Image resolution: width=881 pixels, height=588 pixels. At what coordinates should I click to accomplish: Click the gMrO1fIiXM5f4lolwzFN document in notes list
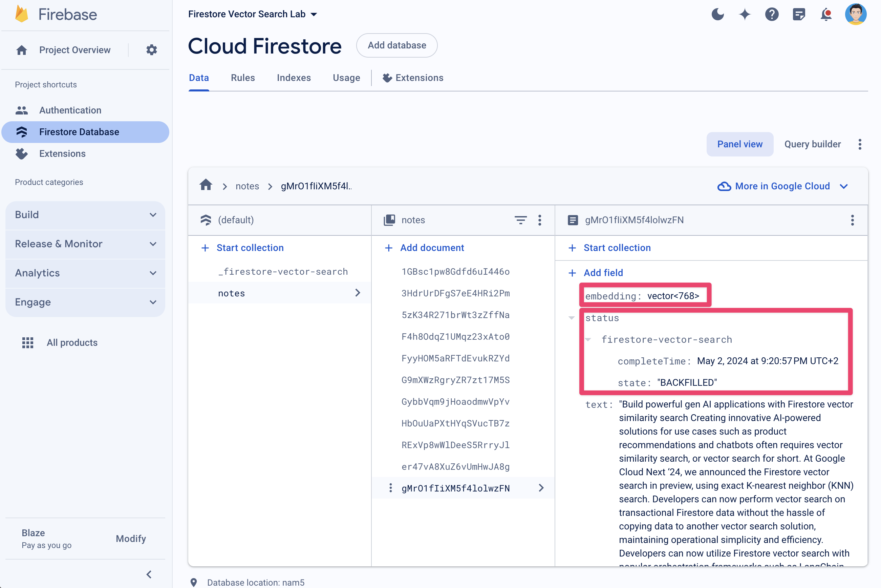point(456,488)
